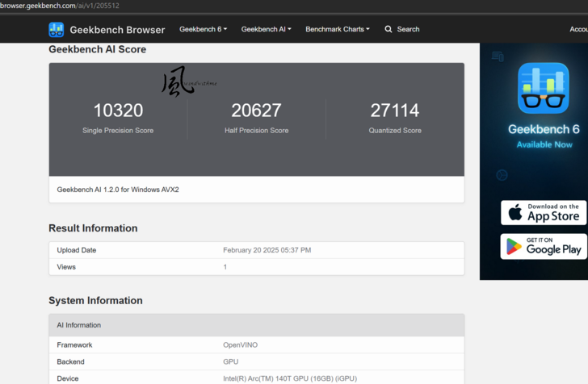The height and width of the screenshot is (384, 588).
Task: Open the Geekbench 6 app icon in ad
Action: pyautogui.click(x=543, y=88)
